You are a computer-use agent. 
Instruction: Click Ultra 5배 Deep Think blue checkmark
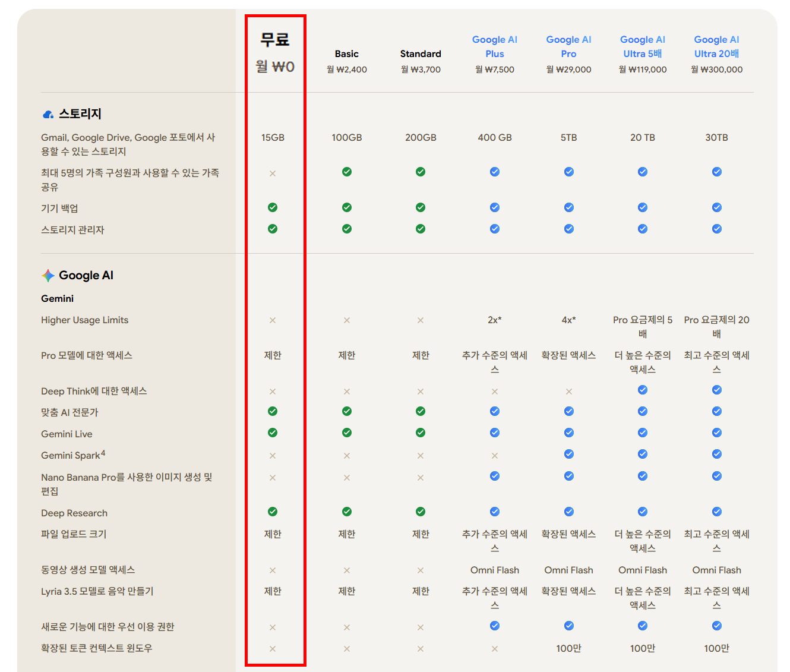coord(643,390)
